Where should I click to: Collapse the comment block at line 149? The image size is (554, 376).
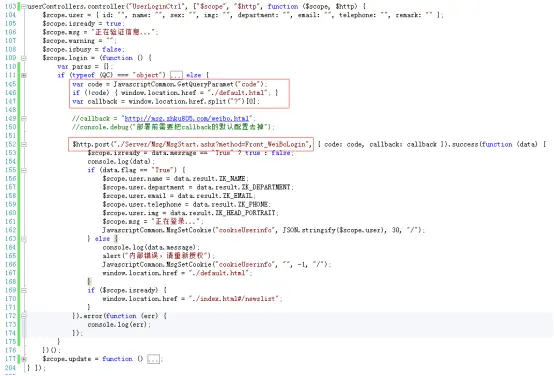tap(24, 118)
